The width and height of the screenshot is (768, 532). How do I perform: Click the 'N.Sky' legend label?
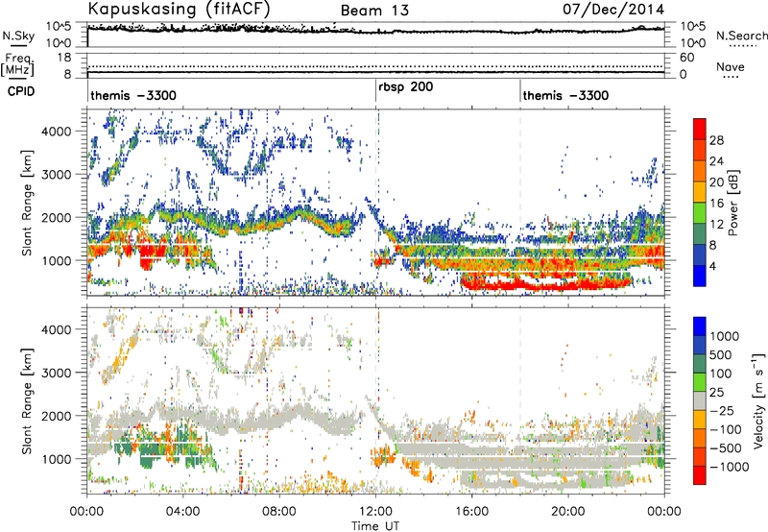pyautogui.click(x=18, y=36)
